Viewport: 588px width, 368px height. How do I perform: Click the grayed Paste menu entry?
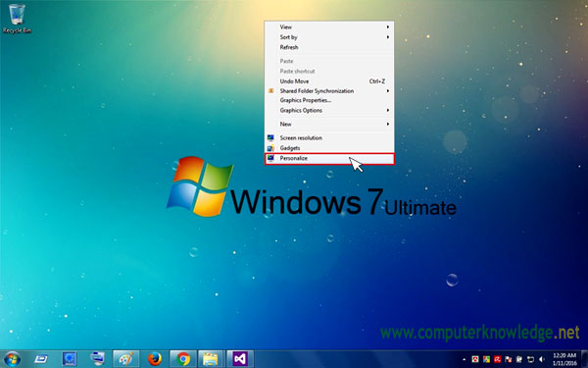click(329, 61)
